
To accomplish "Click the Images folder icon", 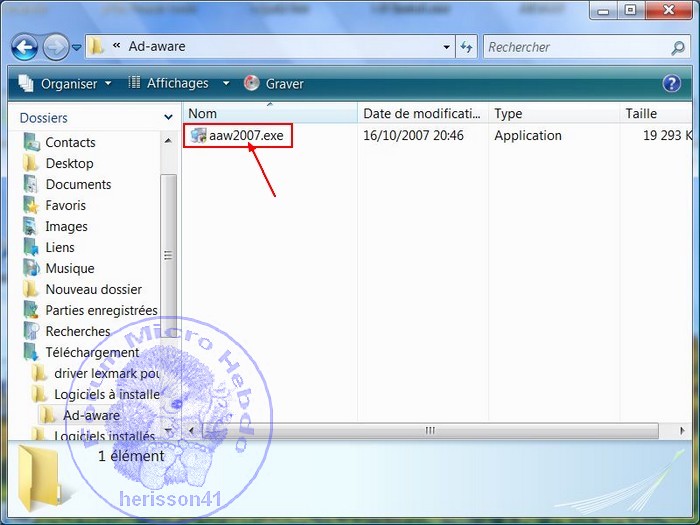I will [x=30, y=226].
